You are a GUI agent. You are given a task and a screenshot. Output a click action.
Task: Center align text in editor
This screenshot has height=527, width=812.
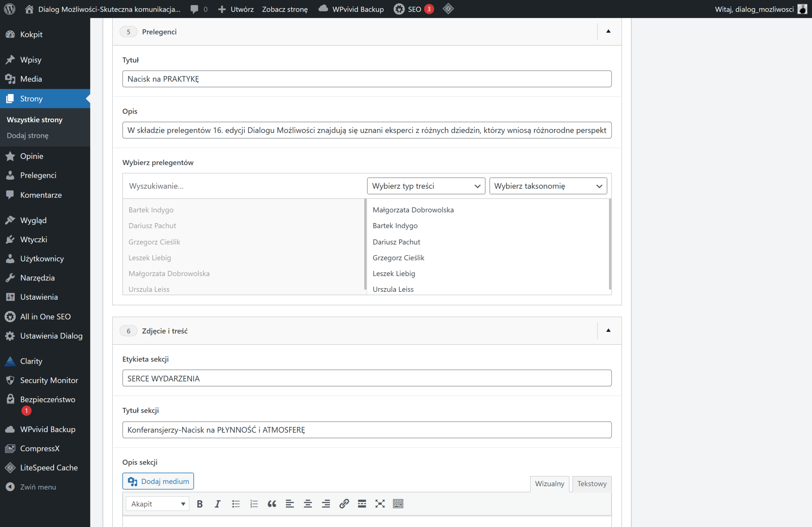pos(308,504)
